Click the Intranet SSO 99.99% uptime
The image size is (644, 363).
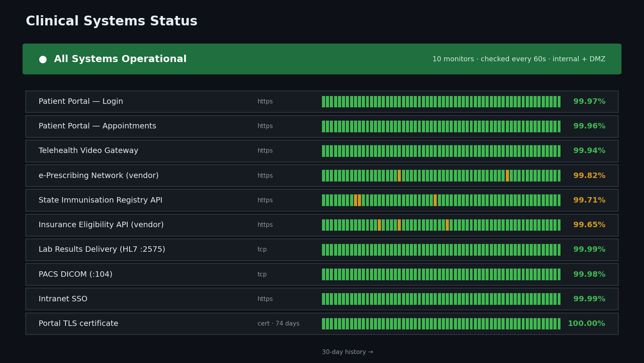click(x=589, y=299)
